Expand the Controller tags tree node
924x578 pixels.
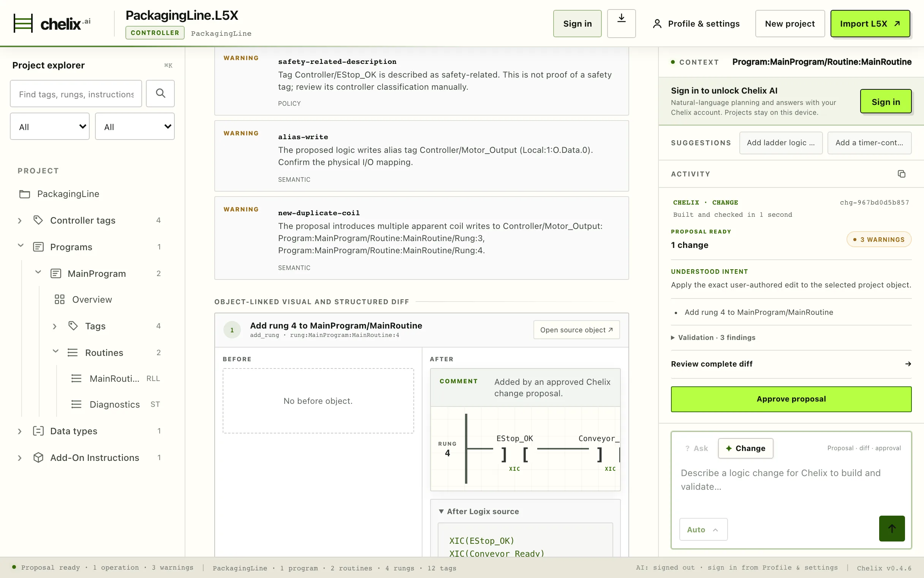coord(20,221)
